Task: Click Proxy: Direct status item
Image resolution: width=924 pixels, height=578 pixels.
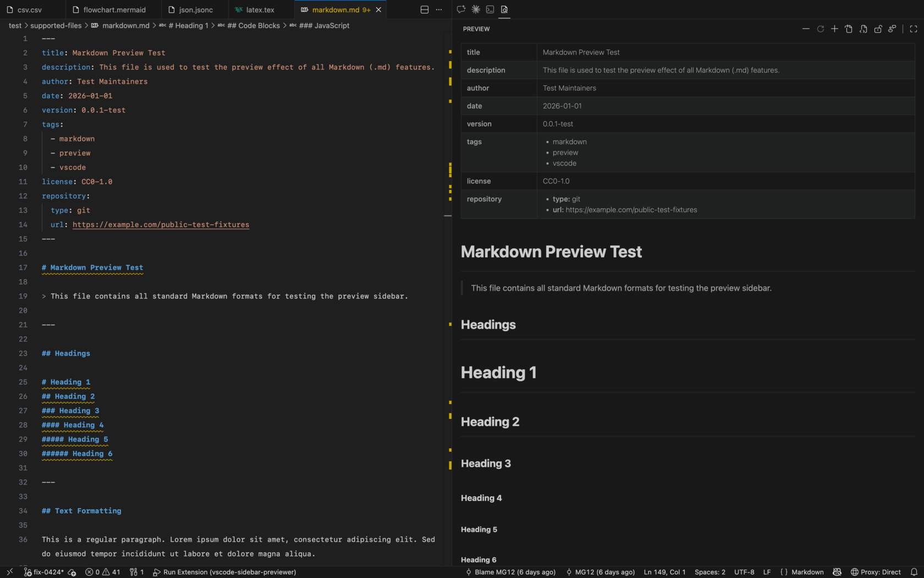Action: click(876, 572)
